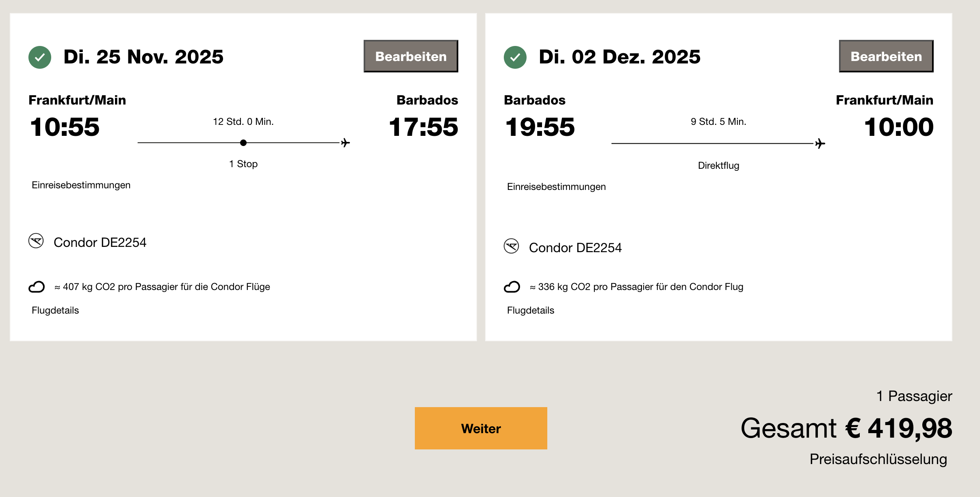Click the Direktflug label on return flight
Screen dimensions: 980x497
point(718,166)
